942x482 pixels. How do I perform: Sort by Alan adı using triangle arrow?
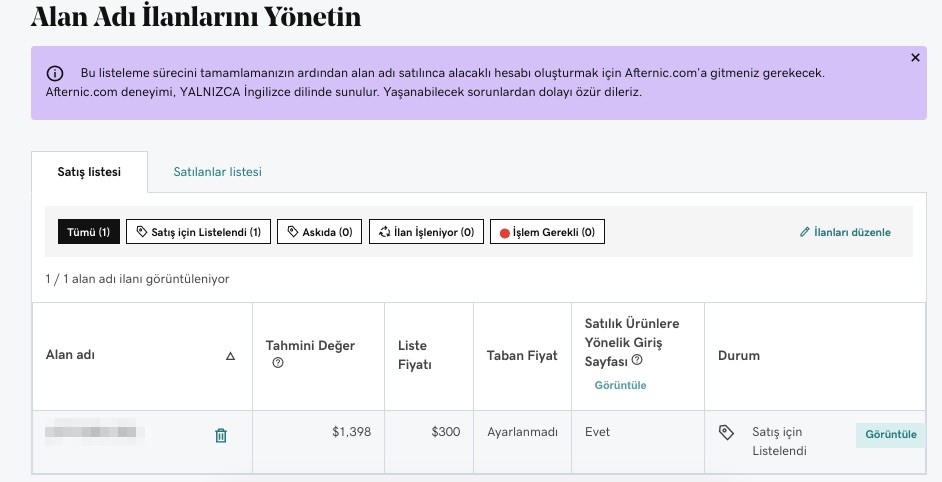[230, 356]
